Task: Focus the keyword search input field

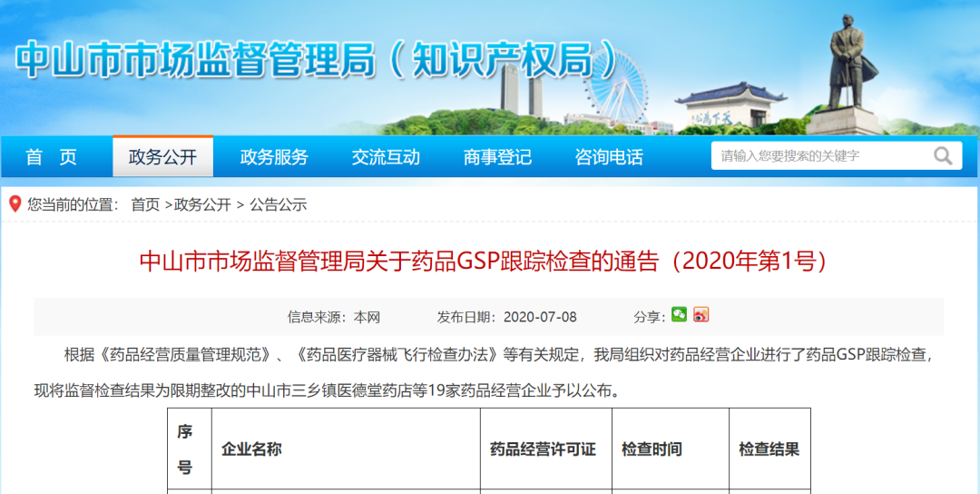Action: 822,155
